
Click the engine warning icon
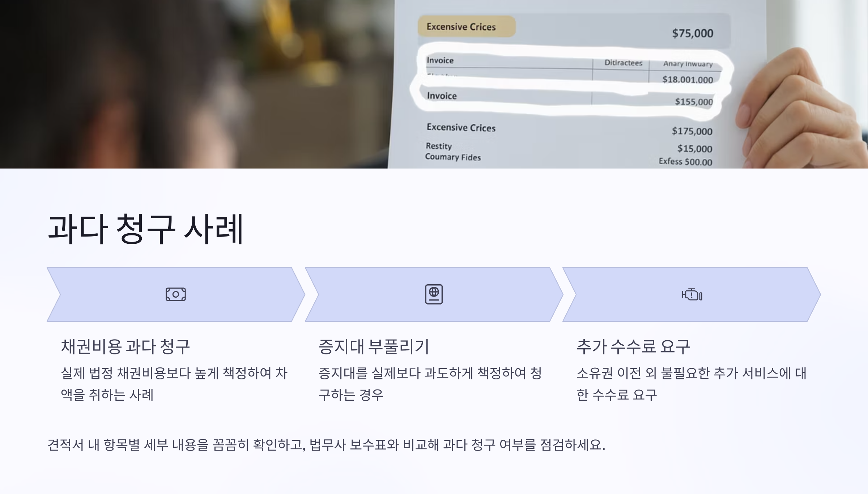(x=692, y=295)
